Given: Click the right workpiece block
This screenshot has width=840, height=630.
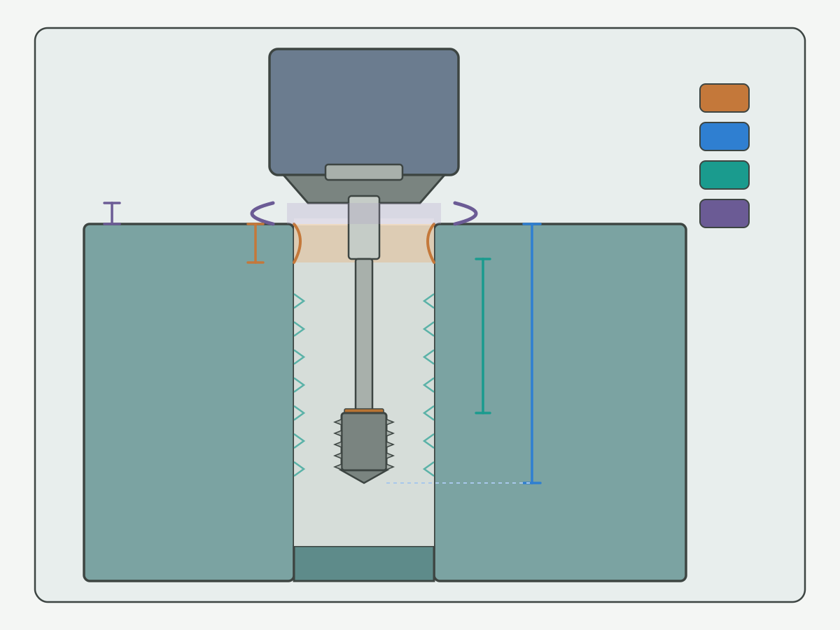Looking at the screenshot, I should pos(560,402).
